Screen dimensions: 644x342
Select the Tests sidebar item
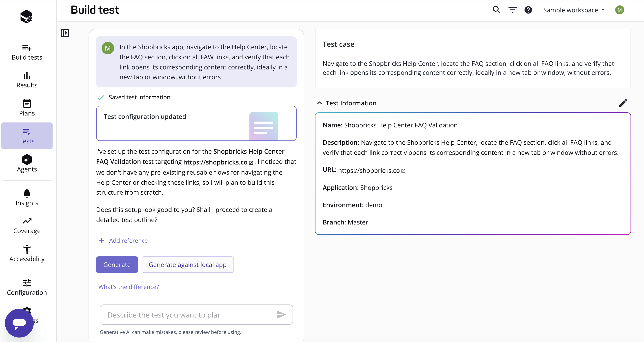click(27, 136)
